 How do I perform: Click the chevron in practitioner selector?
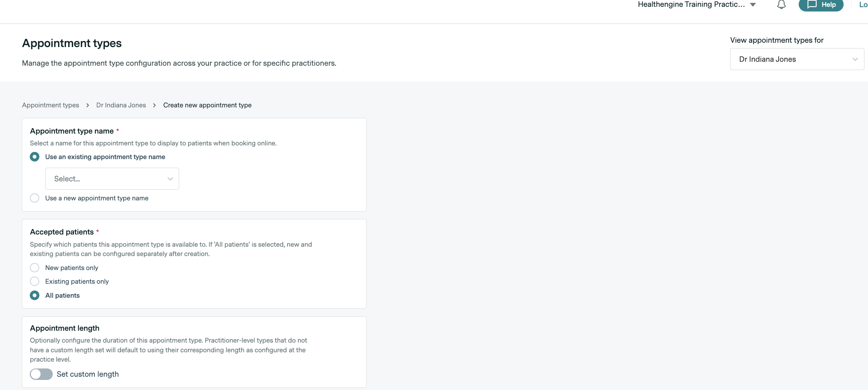(x=855, y=59)
